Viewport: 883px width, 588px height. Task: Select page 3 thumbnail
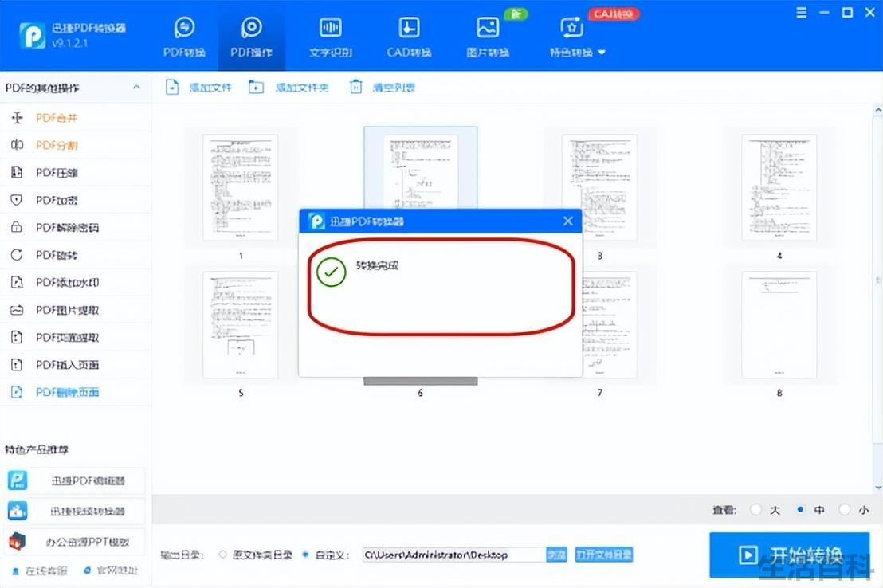[x=600, y=187]
